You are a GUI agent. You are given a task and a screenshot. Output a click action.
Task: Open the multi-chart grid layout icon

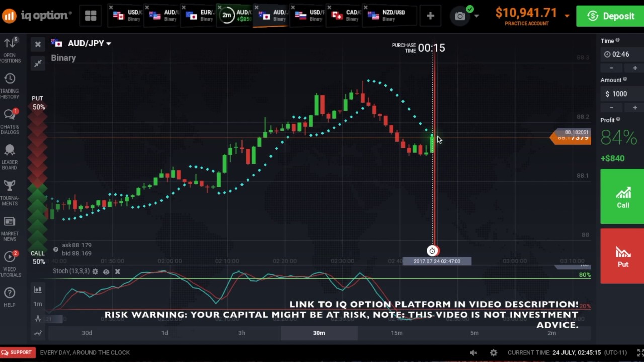coord(91,16)
